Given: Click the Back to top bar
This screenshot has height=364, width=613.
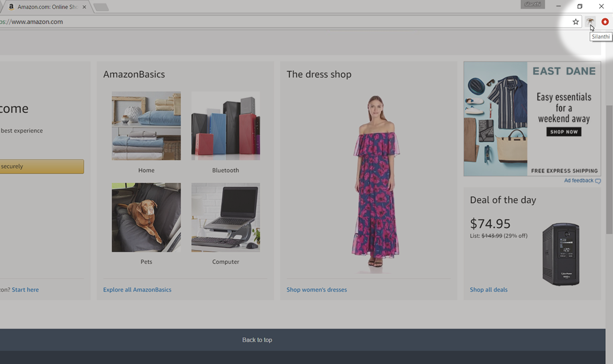Looking at the screenshot, I should 303,340.
